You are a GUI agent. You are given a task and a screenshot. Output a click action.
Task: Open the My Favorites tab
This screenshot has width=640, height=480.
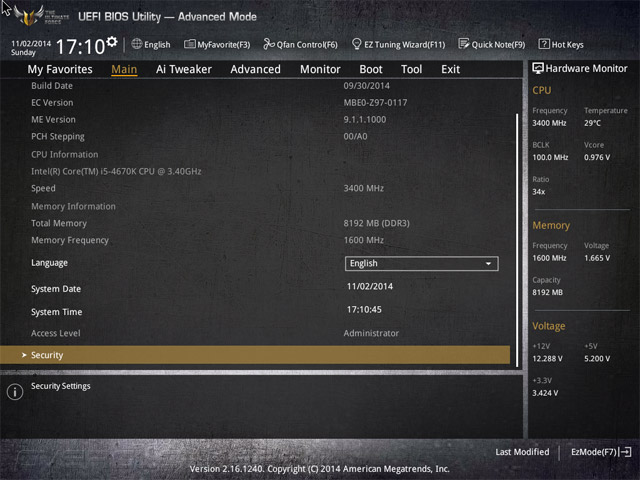click(x=60, y=69)
